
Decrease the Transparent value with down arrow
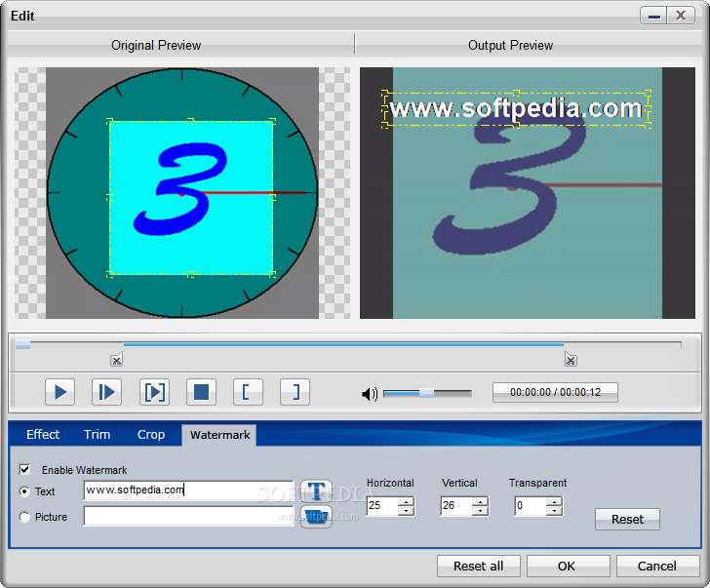(x=554, y=511)
